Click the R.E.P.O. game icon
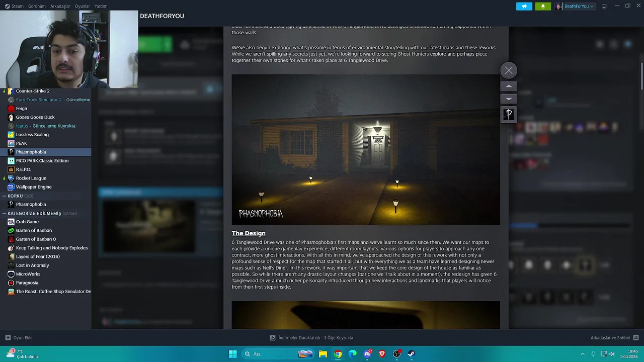644x362 pixels. click(x=11, y=169)
